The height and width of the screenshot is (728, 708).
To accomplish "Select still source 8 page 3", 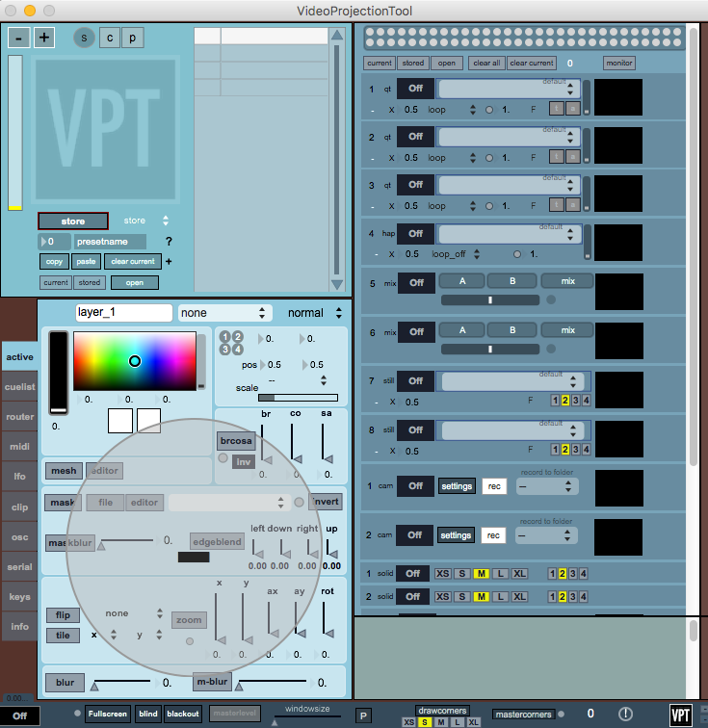I will coord(576,450).
